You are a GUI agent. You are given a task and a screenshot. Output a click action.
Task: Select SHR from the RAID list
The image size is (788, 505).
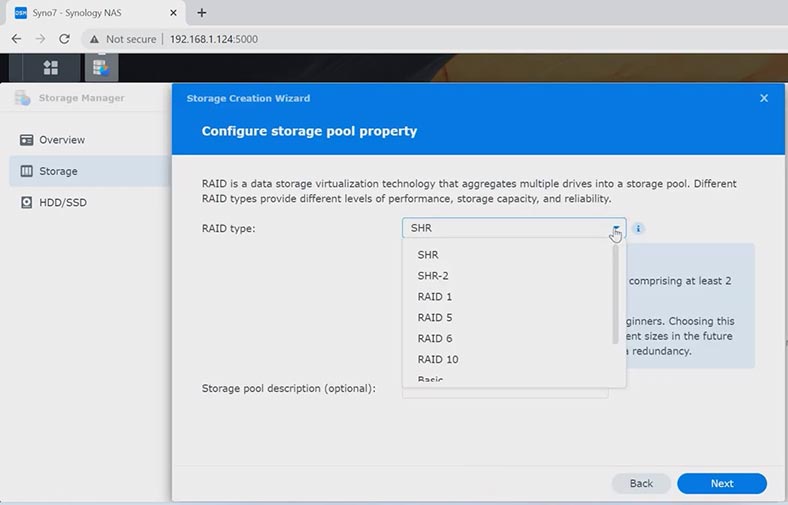[508, 255]
